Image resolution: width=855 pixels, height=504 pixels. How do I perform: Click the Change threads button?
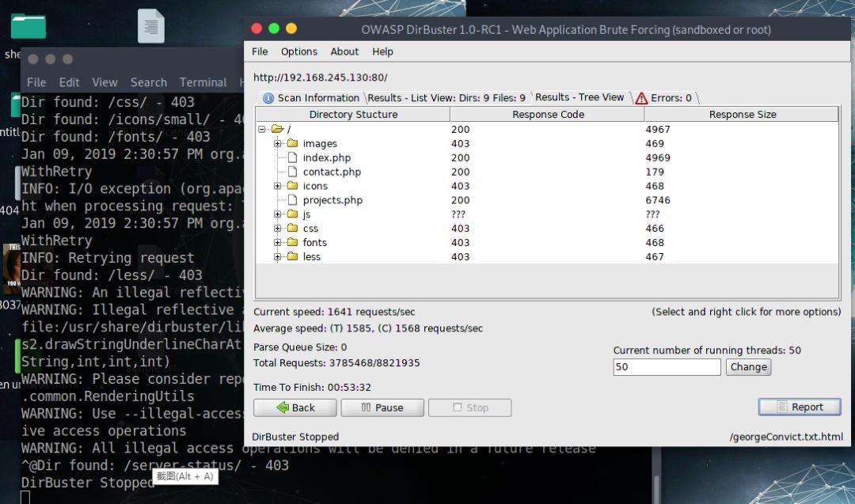[x=749, y=367]
